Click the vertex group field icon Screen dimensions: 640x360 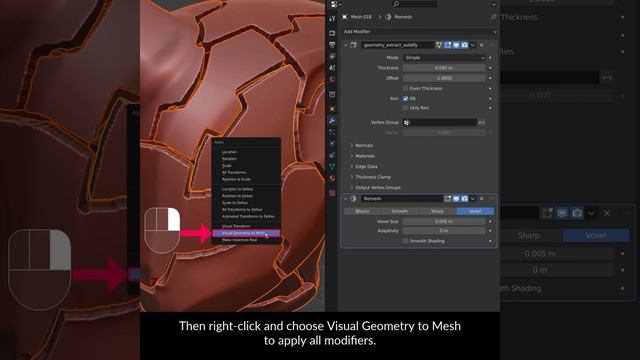[x=407, y=122]
